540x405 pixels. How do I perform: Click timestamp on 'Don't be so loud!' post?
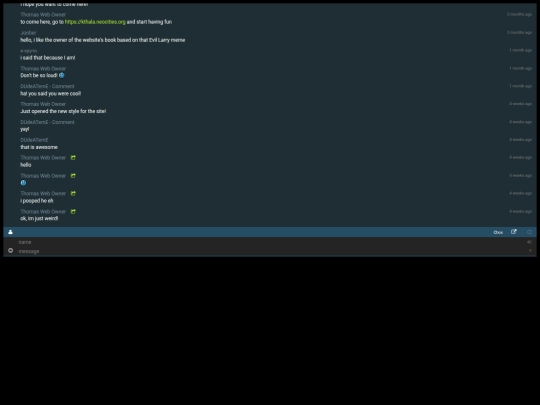tap(520, 68)
